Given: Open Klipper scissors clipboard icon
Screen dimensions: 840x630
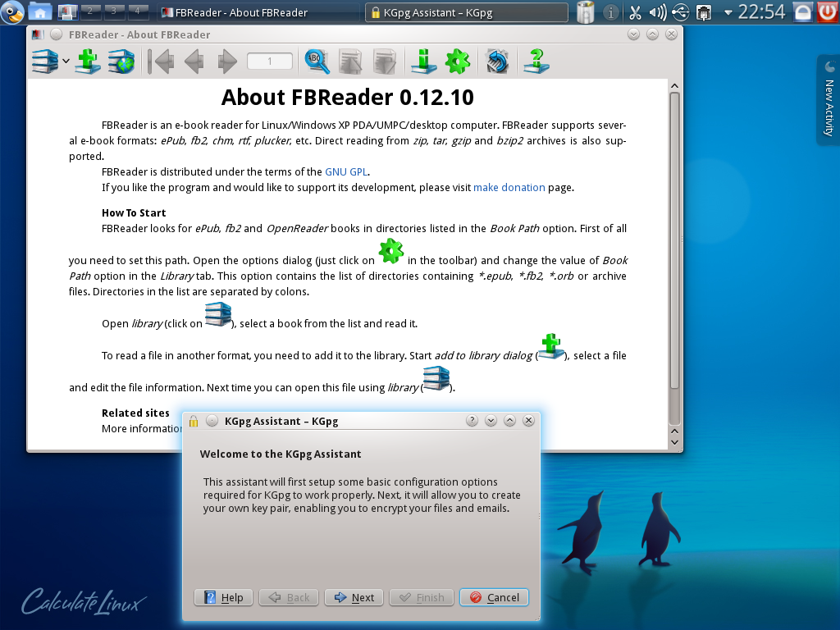Looking at the screenshot, I should (x=636, y=12).
